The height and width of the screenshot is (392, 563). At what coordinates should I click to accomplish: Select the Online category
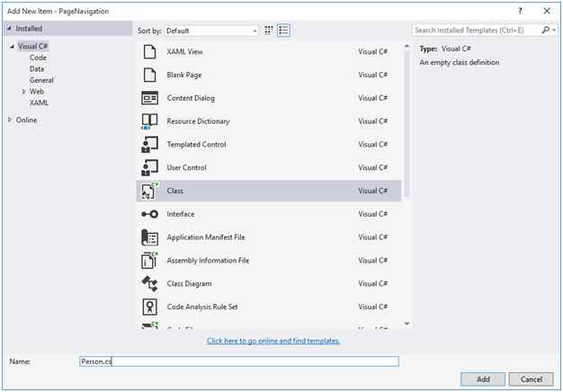(27, 120)
